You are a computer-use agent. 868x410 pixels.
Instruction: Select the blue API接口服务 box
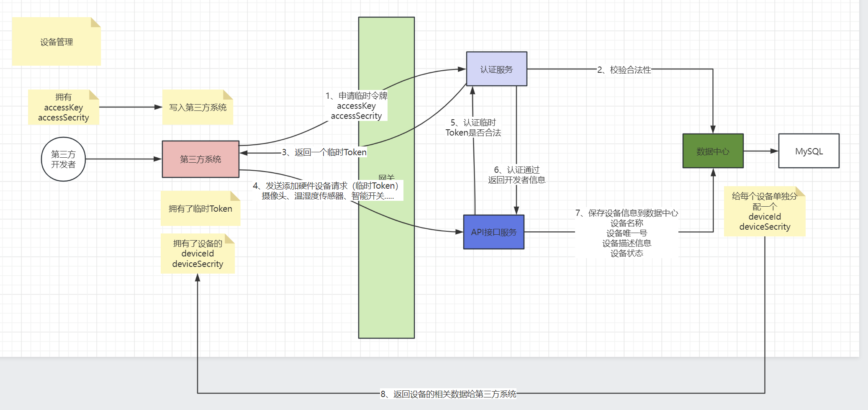tap(494, 232)
